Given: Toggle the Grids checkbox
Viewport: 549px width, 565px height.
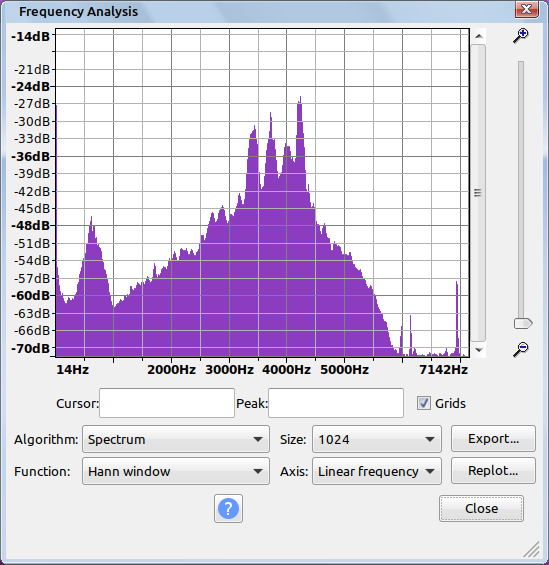Looking at the screenshot, I should click(x=424, y=403).
